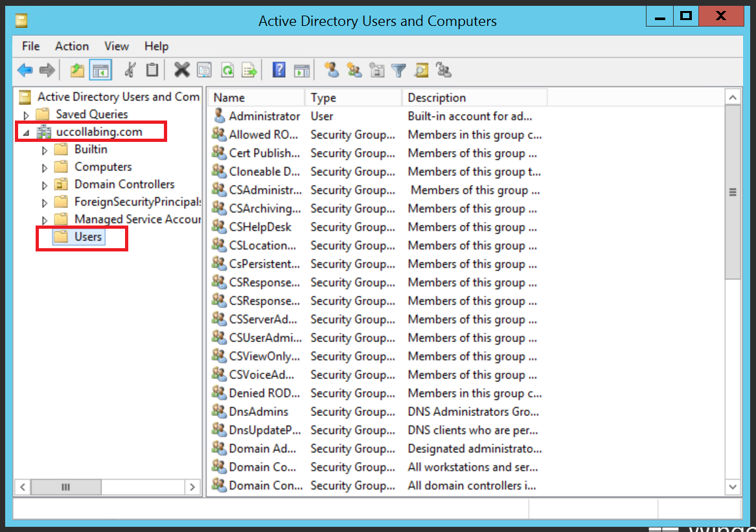Open the Action menu
This screenshot has height=532, width=756.
[72, 46]
